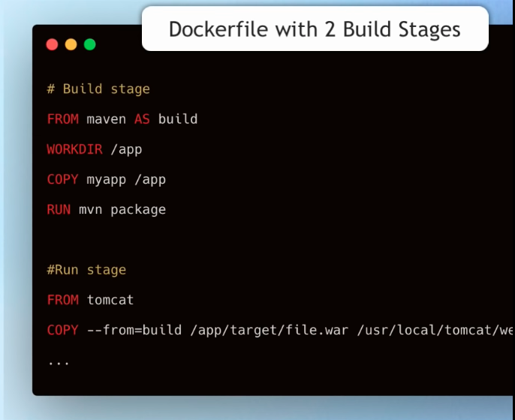Click the '# Build stage' comment line
The height and width of the screenshot is (420, 515).
click(x=98, y=89)
